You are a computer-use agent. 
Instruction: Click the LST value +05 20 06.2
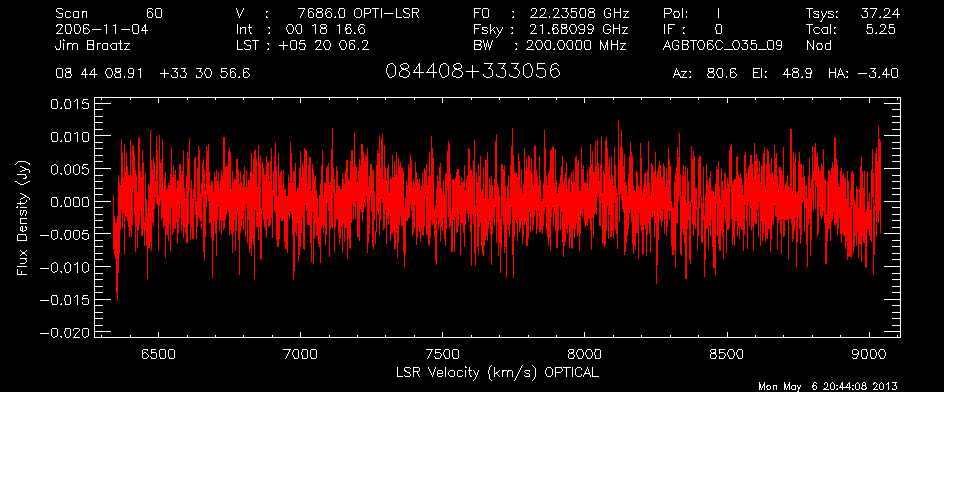324,45
